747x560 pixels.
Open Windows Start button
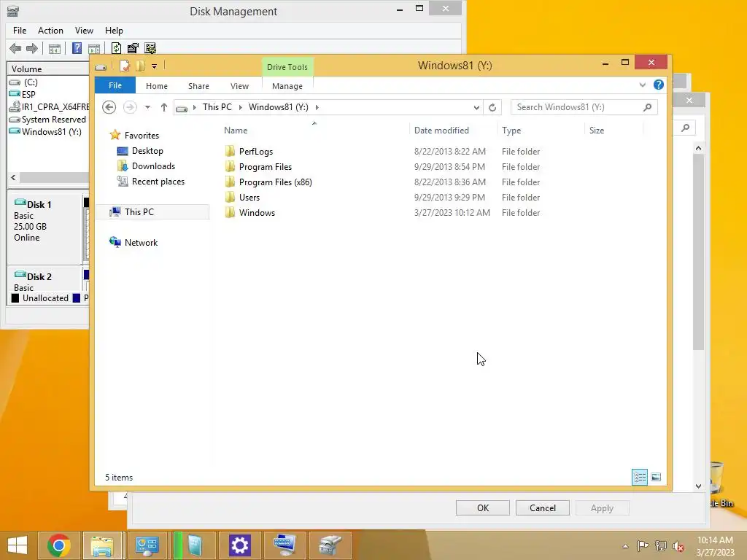(18, 545)
